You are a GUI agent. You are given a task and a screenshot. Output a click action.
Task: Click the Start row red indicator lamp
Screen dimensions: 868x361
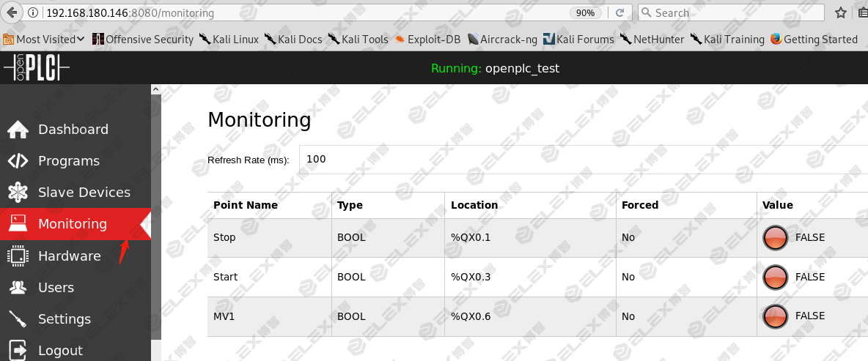coord(775,277)
